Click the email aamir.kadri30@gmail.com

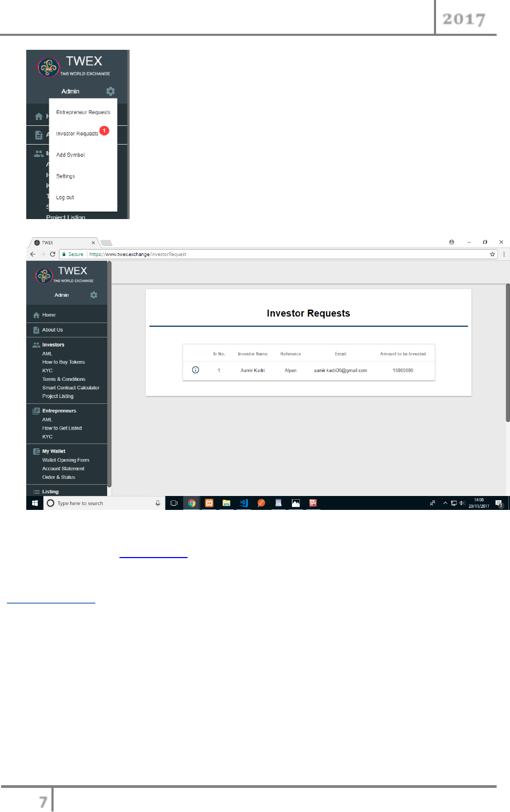tap(340, 371)
